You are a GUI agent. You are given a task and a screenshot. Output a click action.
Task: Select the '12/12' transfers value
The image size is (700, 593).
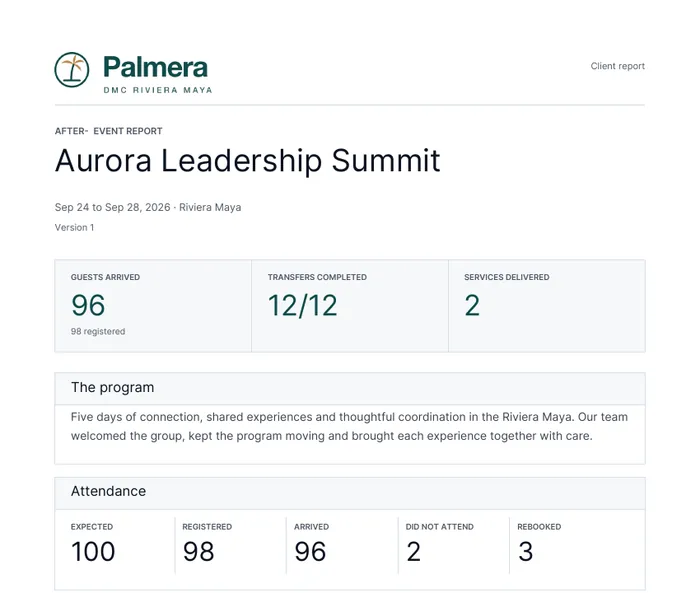click(x=303, y=306)
